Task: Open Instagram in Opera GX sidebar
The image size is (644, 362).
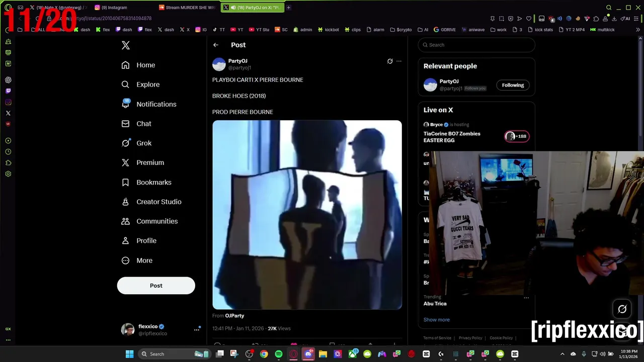Action: coord(8,102)
